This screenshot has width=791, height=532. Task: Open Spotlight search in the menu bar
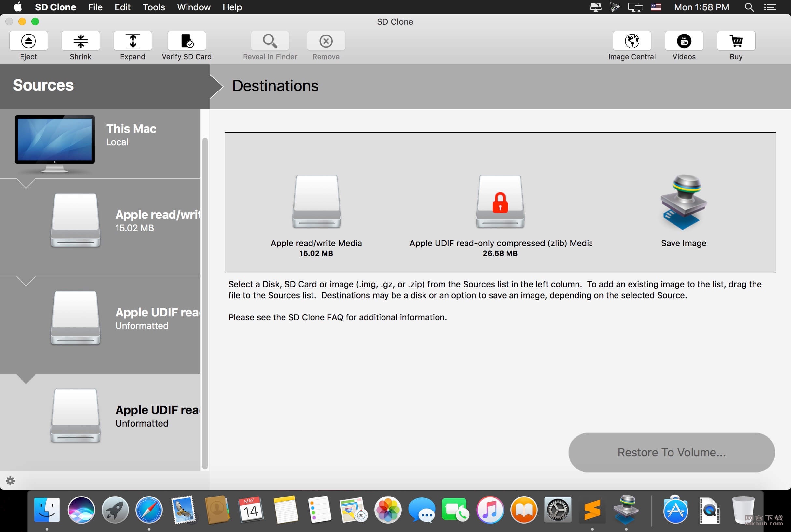(749, 7)
